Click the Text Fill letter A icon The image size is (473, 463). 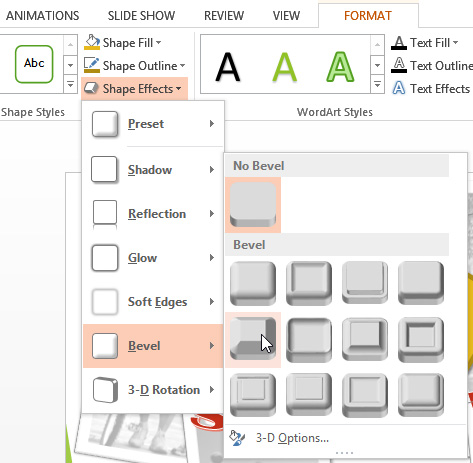pos(399,43)
